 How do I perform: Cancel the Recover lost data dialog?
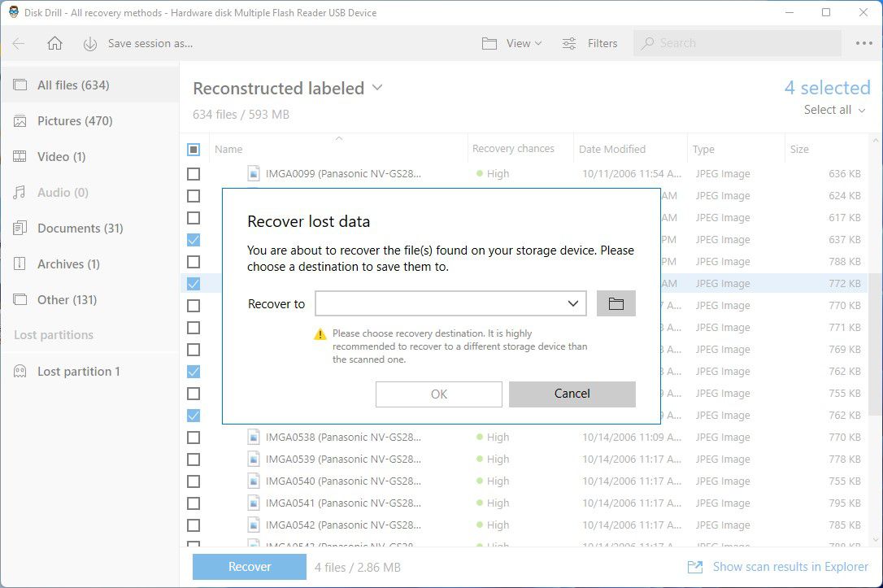[572, 394]
